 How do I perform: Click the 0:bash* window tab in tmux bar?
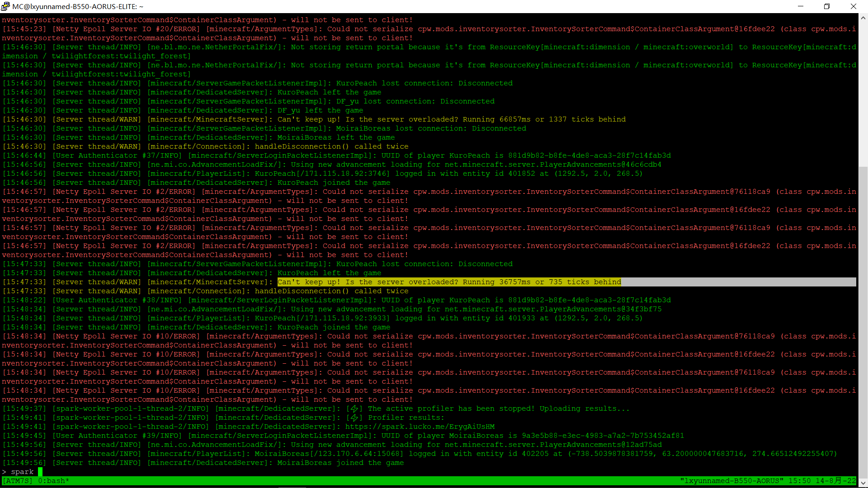[x=54, y=481]
